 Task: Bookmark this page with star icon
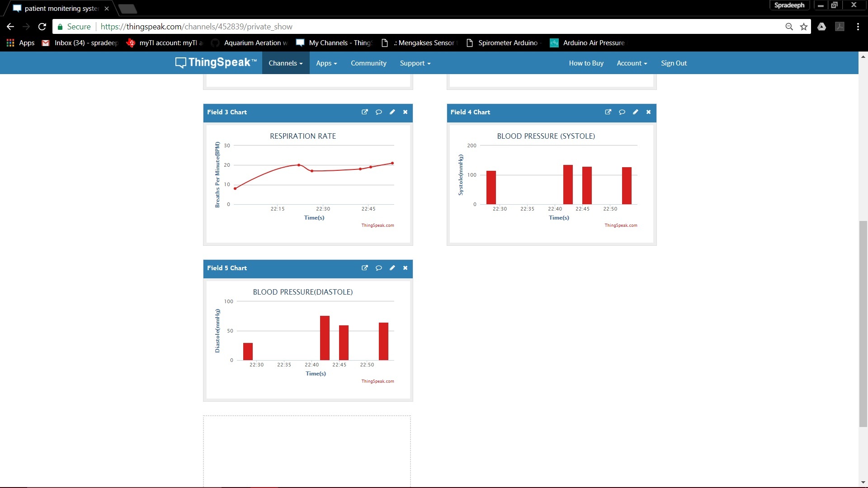(804, 27)
